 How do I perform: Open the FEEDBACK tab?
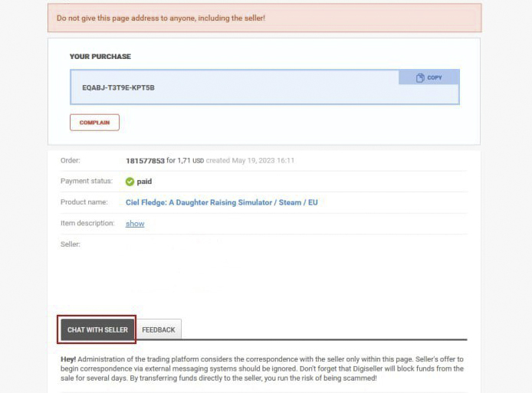point(159,329)
